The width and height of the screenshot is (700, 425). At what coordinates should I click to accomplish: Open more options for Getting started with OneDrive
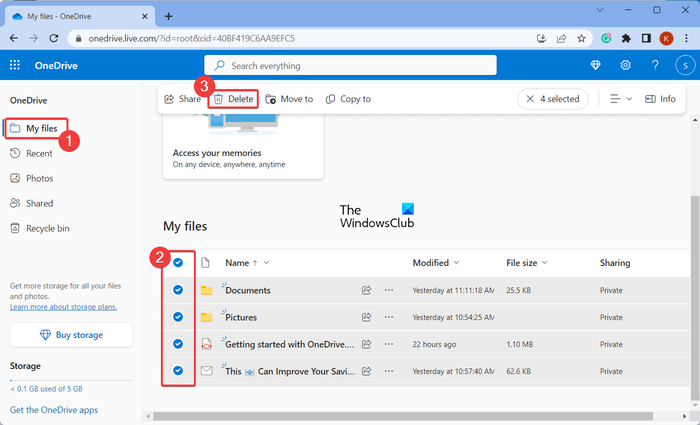click(389, 344)
